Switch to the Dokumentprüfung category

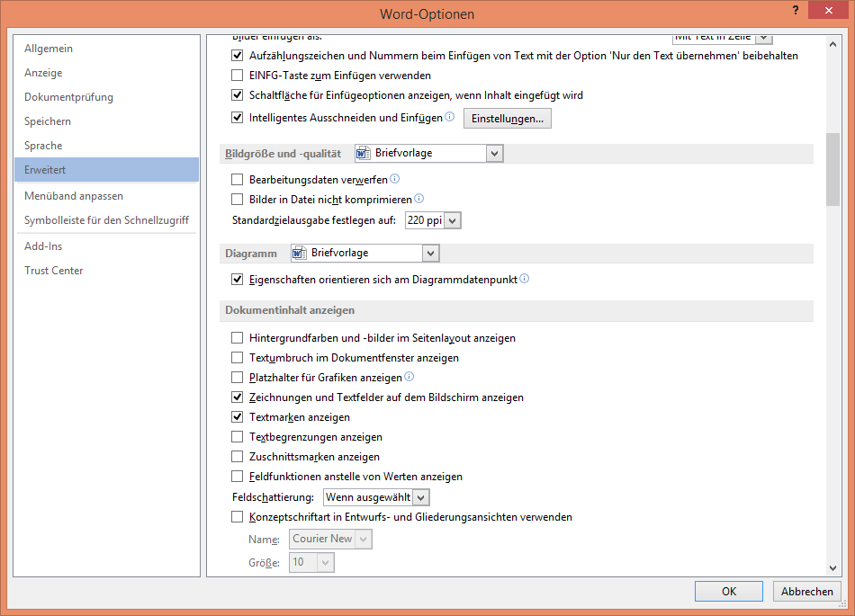coord(68,97)
